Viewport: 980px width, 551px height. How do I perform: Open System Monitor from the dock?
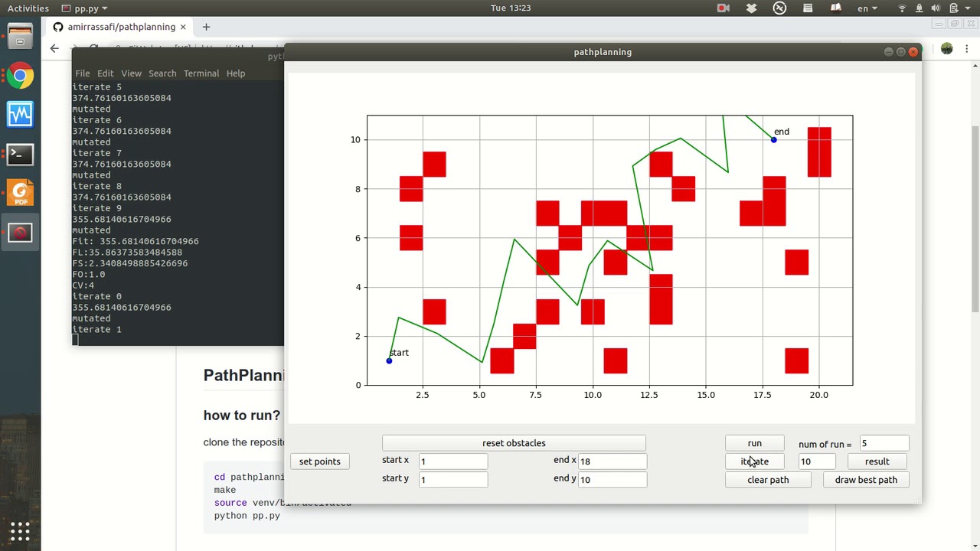(x=20, y=115)
